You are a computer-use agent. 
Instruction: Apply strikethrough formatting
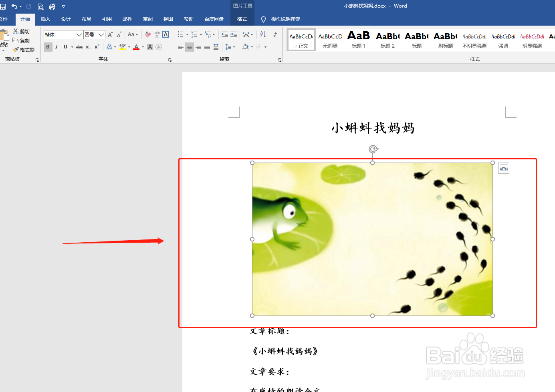79,47
